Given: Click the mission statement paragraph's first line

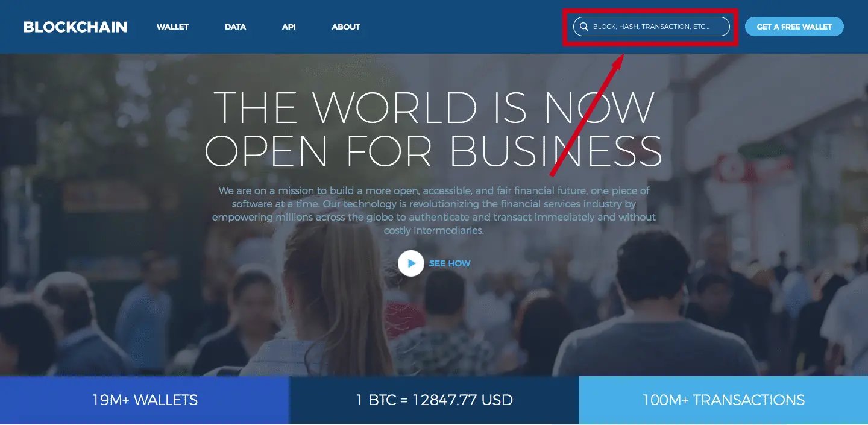Looking at the screenshot, I should tap(434, 190).
